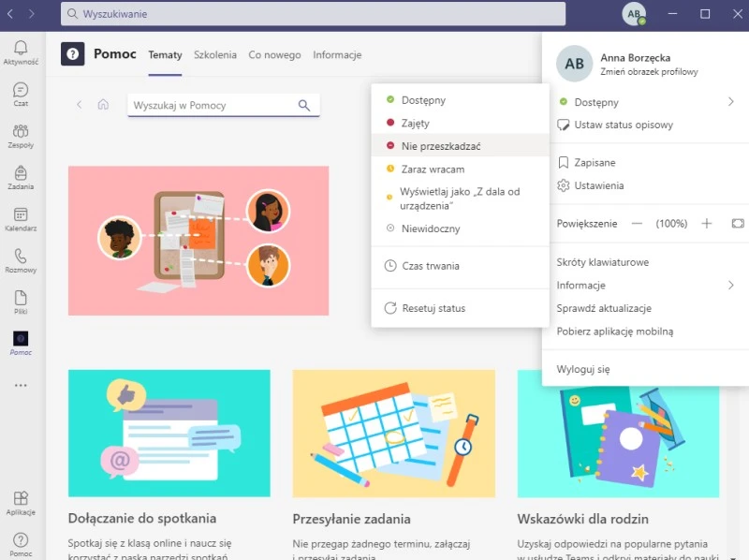Set status to Zajęty

[416, 123]
